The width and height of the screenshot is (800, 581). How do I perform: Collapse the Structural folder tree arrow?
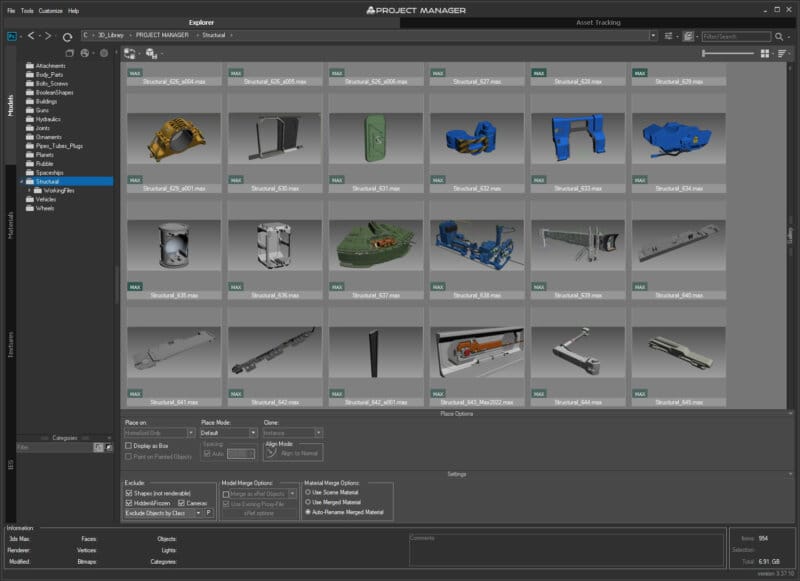pos(21,182)
